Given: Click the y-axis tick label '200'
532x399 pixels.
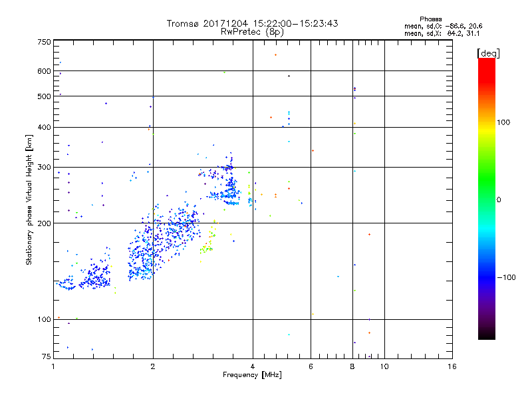Looking at the screenshot, I should [44, 223].
